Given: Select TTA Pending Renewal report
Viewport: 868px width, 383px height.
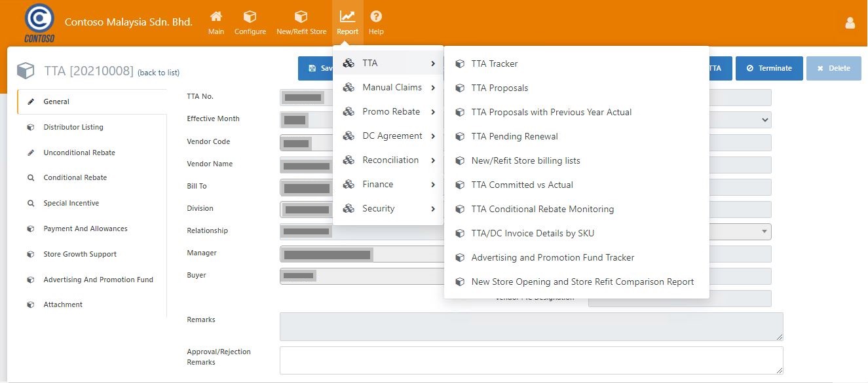Looking at the screenshot, I should pos(514,137).
